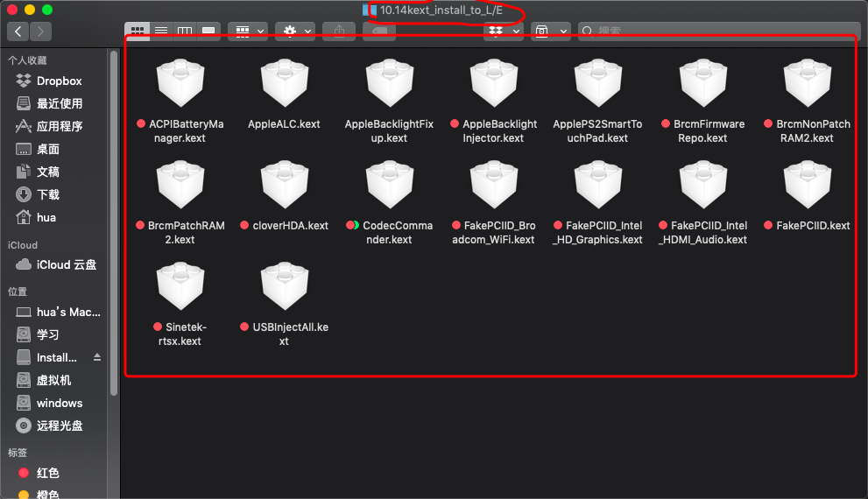
Task: Switch to column view
Action: 185,31
